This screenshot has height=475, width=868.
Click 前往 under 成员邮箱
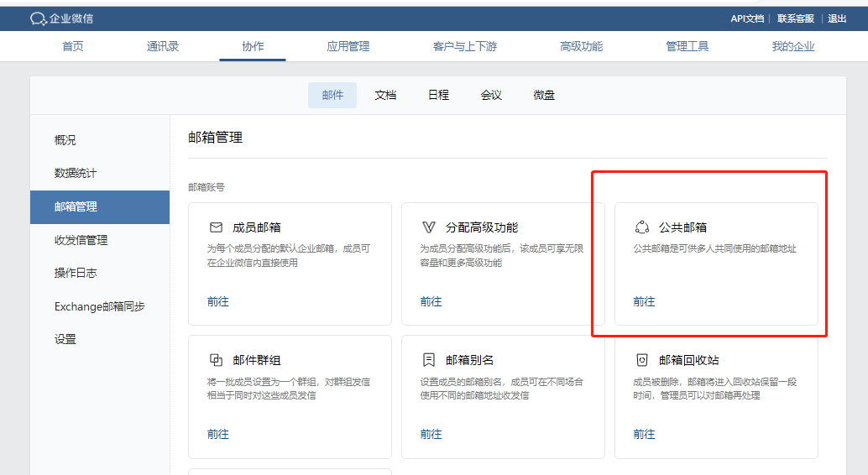coord(218,301)
